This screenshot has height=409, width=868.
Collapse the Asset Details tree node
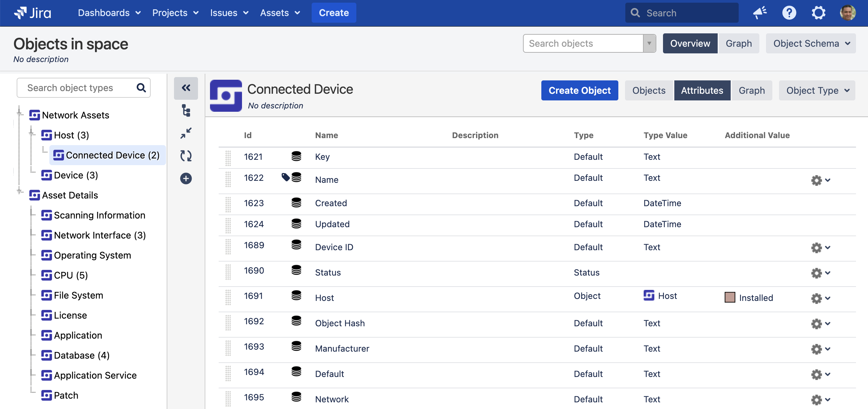coord(20,191)
